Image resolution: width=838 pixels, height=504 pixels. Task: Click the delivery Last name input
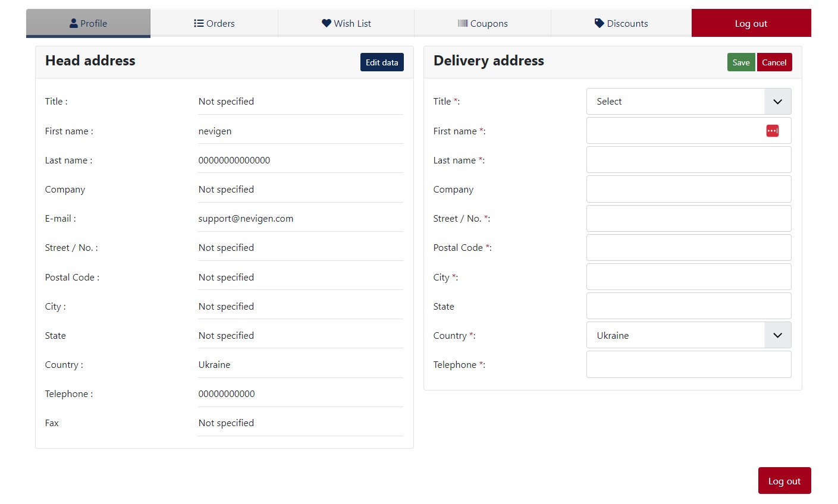688,160
